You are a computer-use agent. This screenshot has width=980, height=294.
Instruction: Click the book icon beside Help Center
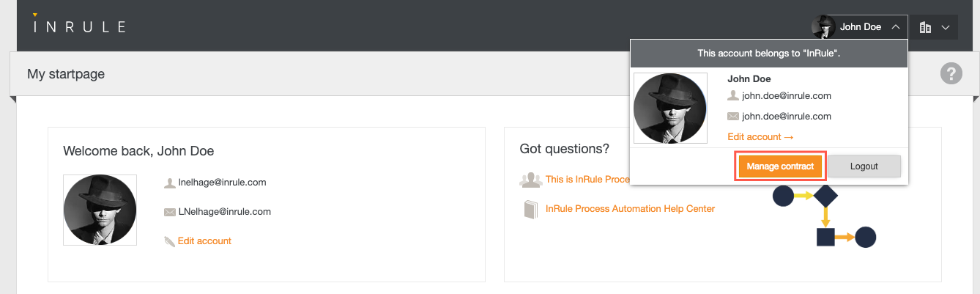click(530, 209)
